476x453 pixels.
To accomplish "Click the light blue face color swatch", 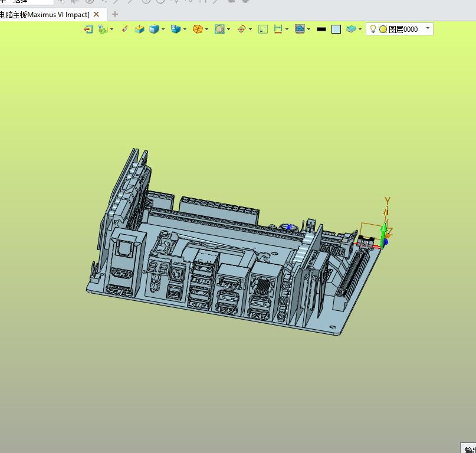I will [336, 29].
